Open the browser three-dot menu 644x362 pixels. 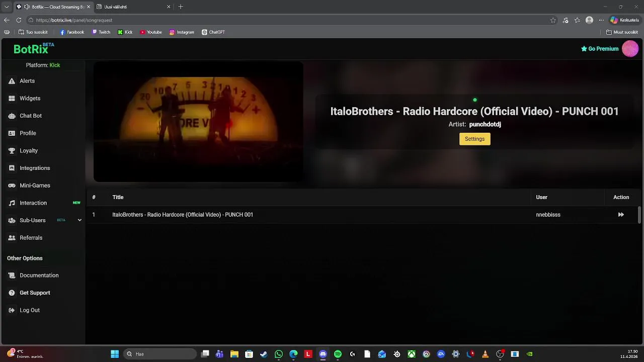601,20
